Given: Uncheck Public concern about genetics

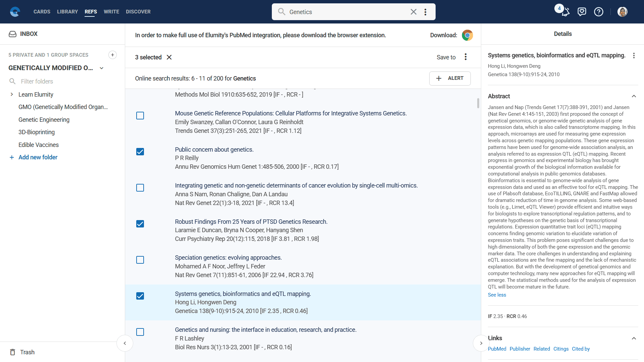Looking at the screenshot, I should (x=140, y=152).
